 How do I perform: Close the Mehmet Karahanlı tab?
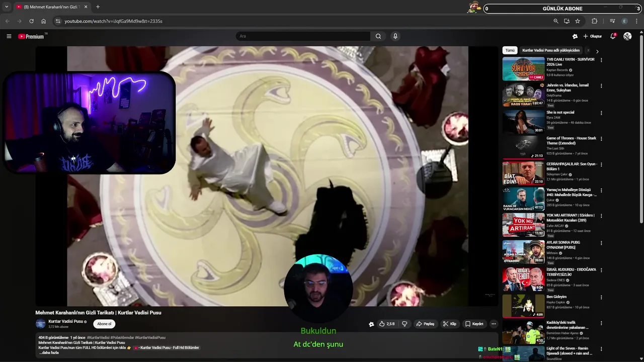point(86,7)
